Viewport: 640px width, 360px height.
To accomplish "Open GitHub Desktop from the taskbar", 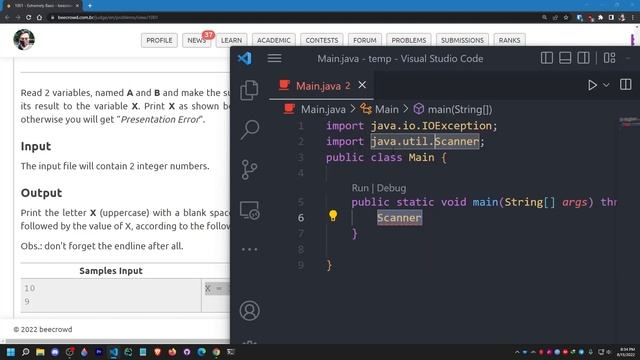I will [187, 352].
